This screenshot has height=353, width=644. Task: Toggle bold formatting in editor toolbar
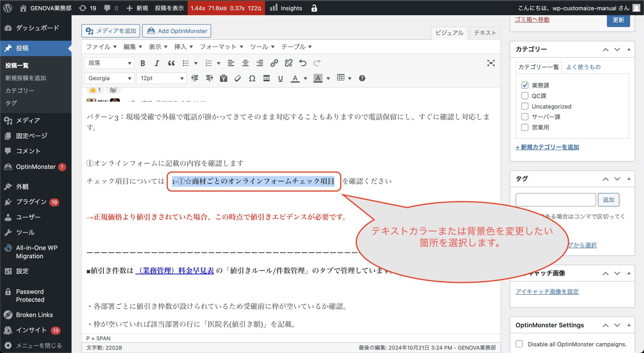[143, 63]
